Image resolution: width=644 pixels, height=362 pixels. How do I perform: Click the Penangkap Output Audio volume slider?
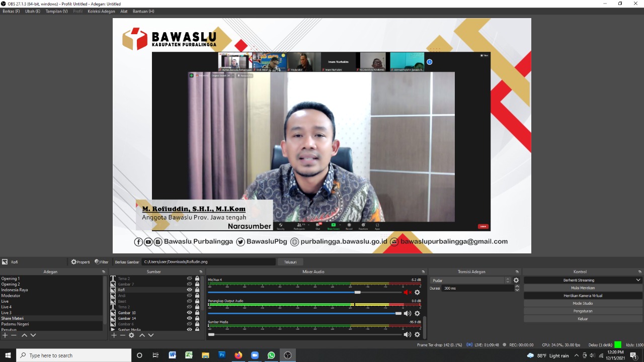[x=304, y=313]
